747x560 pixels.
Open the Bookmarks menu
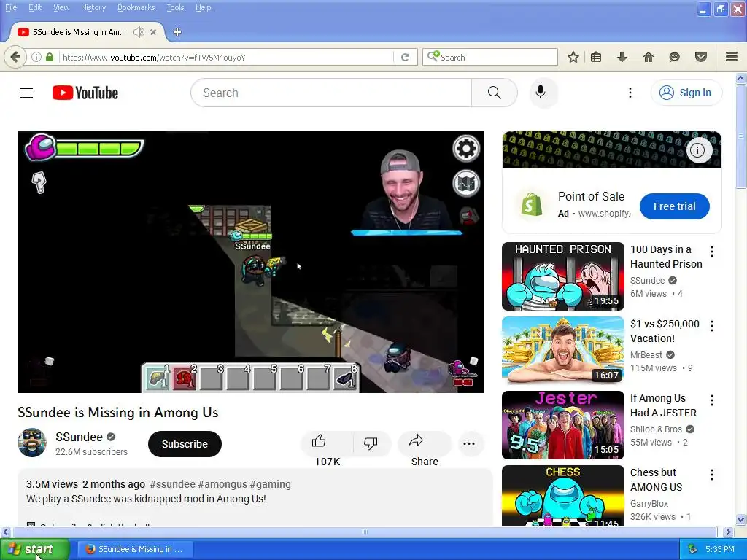[x=136, y=7]
